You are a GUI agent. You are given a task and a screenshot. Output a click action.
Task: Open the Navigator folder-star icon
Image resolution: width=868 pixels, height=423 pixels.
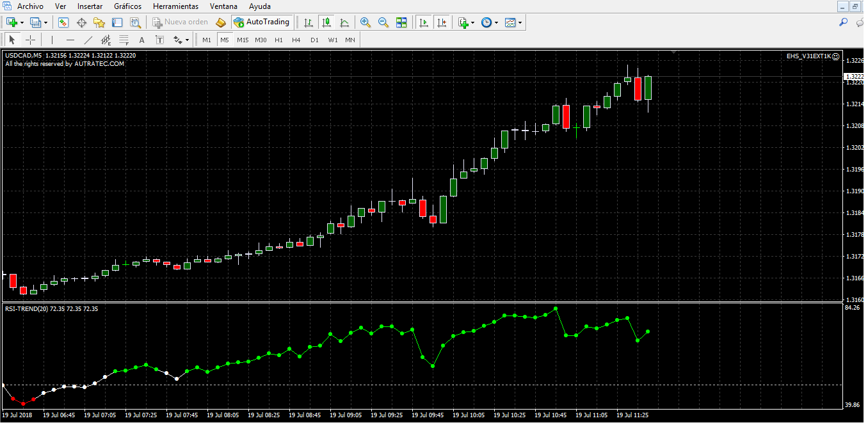tap(99, 22)
